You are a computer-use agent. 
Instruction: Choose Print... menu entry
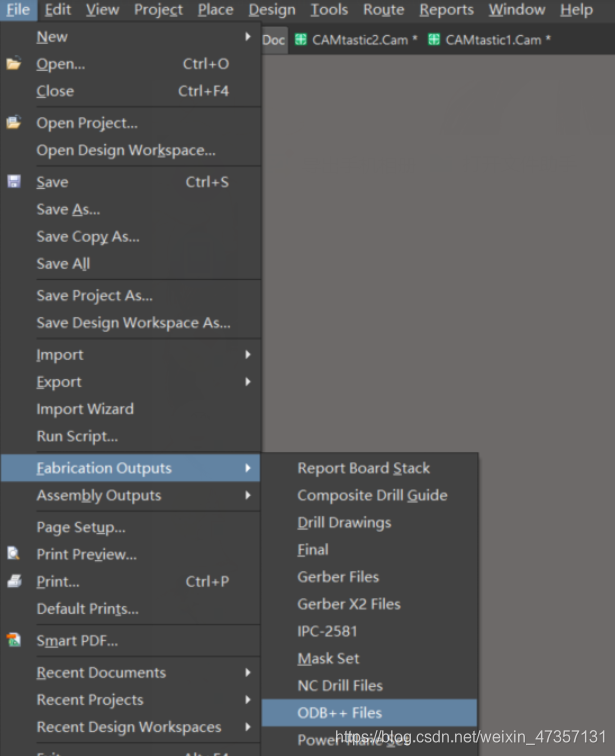[x=131, y=581]
